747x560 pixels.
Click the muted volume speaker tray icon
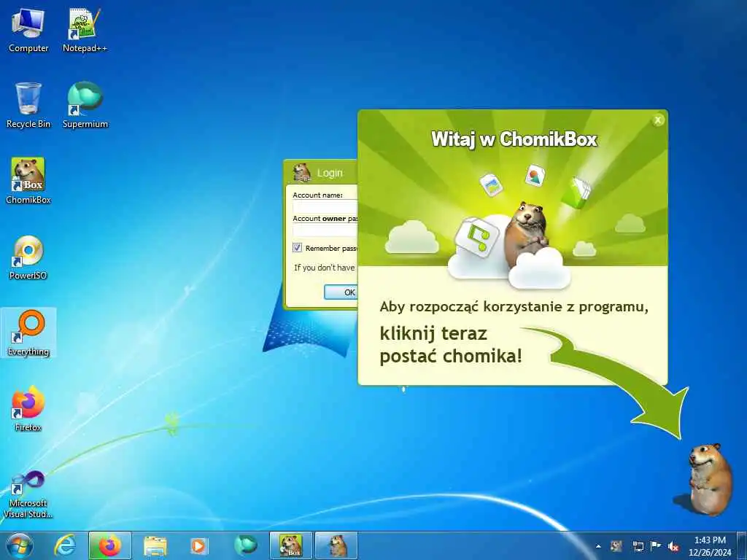pos(673,546)
